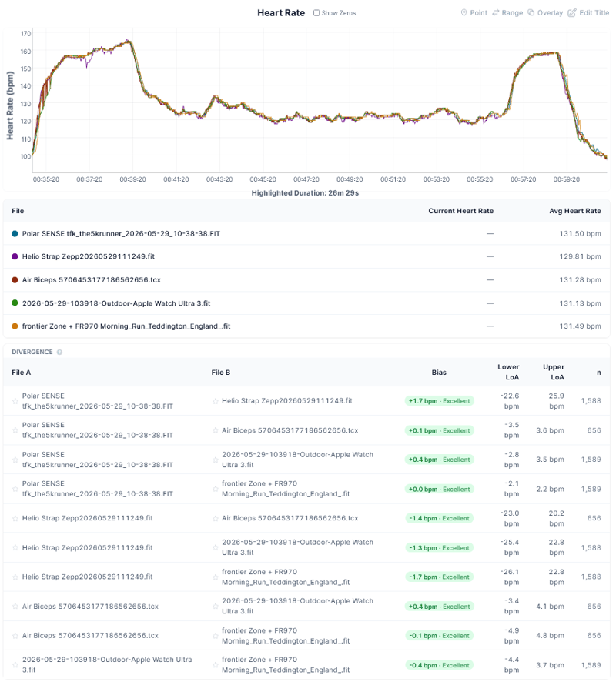
Task: Click the Air Biceps brown color dot
Action: (15, 280)
